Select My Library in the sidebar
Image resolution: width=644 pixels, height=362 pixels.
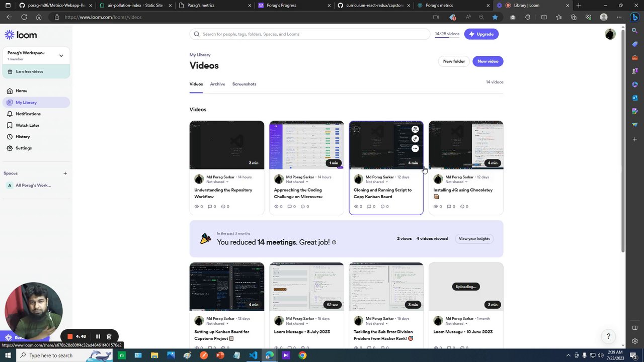pyautogui.click(x=36, y=103)
